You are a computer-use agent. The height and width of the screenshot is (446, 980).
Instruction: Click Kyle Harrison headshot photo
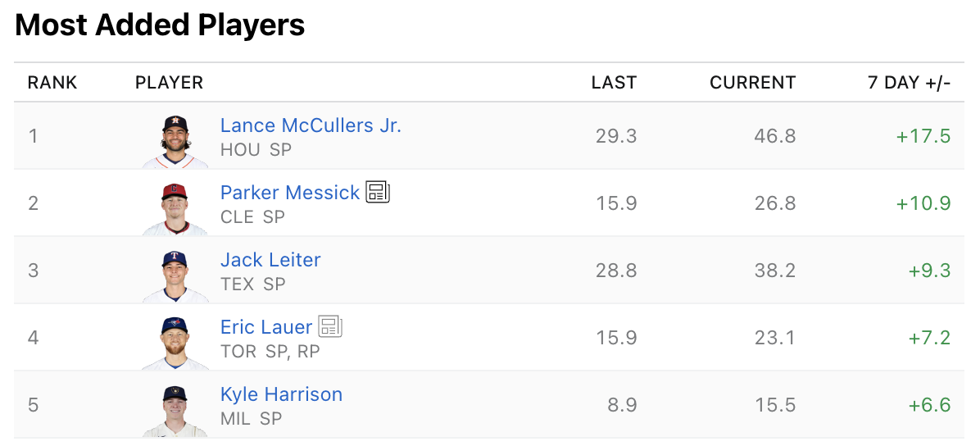click(x=175, y=409)
